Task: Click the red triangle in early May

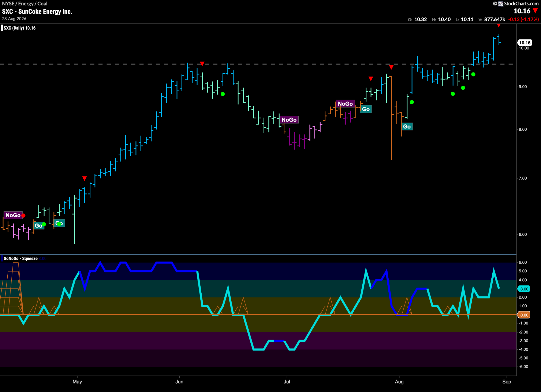Action: click(x=85, y=178)
